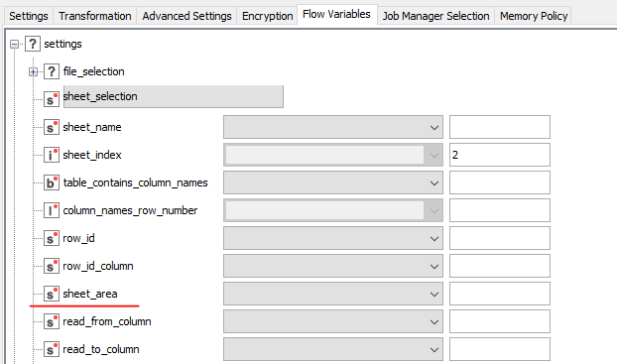The image size is (617, 364).
Task: Select the row_id label
Action: 78,238
